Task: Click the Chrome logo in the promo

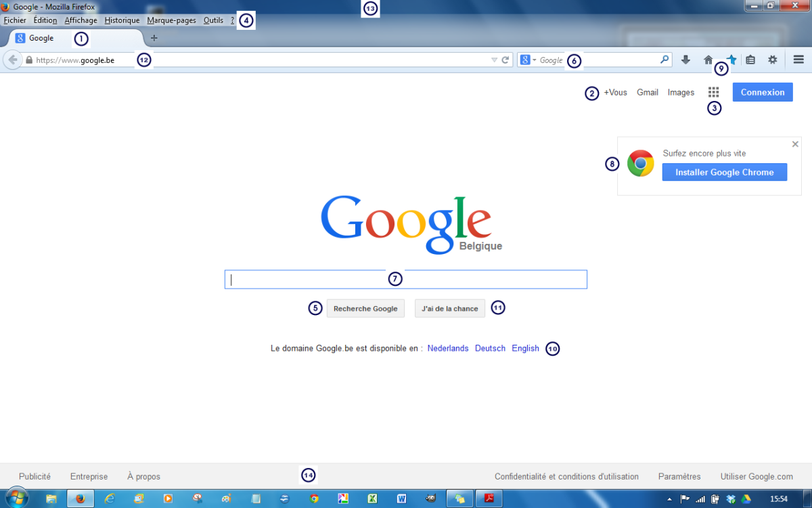Action: (x=640, y=163)
